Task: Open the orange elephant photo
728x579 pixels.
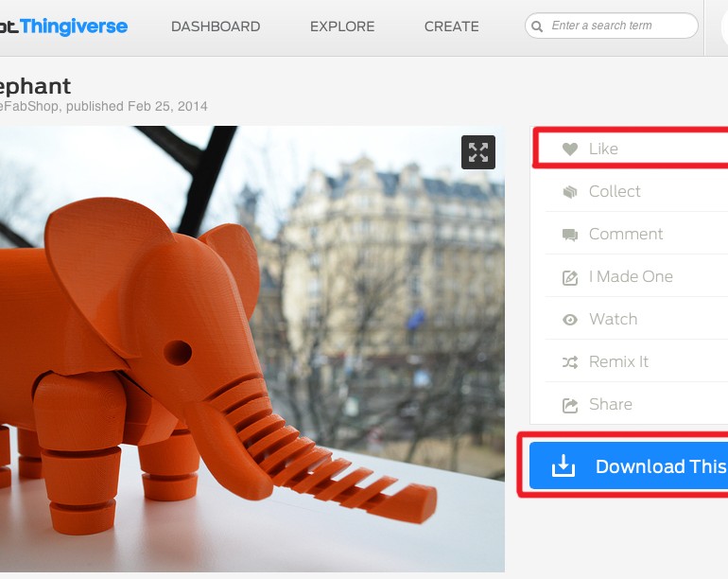Action: [251, 348]
